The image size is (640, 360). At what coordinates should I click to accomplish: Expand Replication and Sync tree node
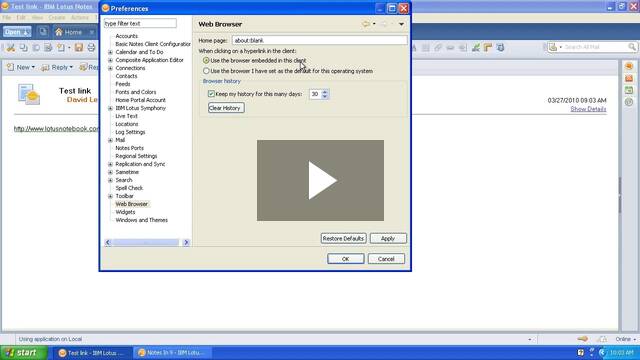[x=110, y=164]
